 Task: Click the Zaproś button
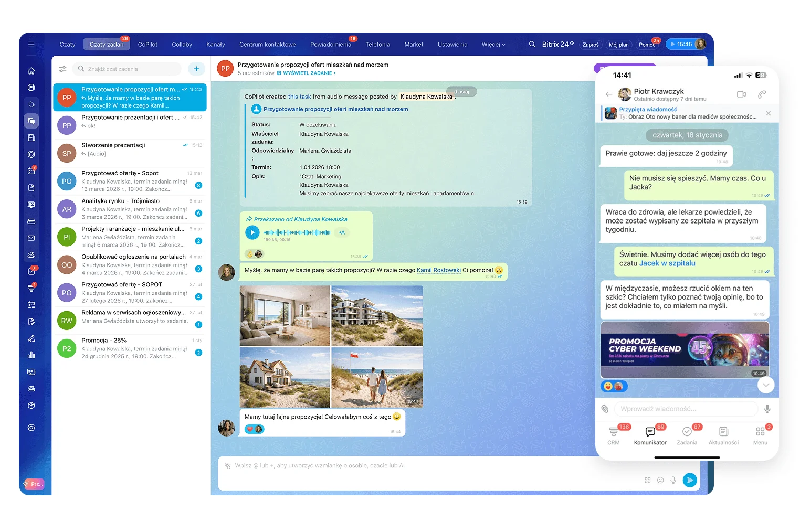click(591, 45)
